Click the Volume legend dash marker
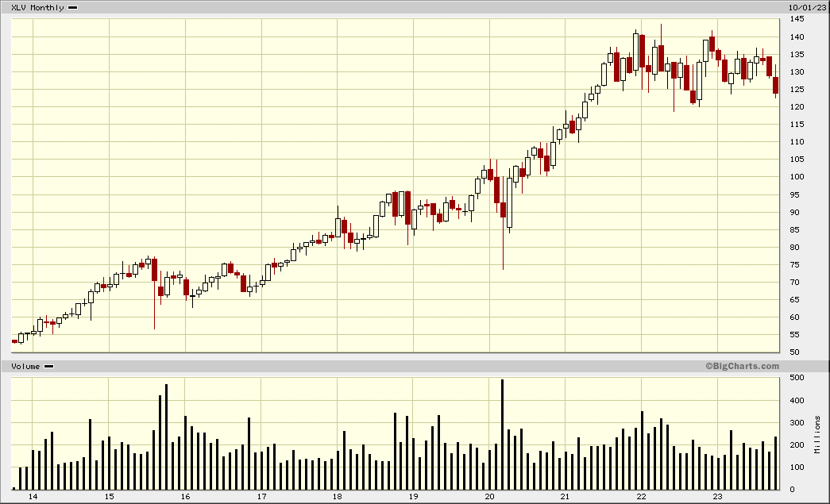This screenshot has width=830, height=504. (48, 366)
